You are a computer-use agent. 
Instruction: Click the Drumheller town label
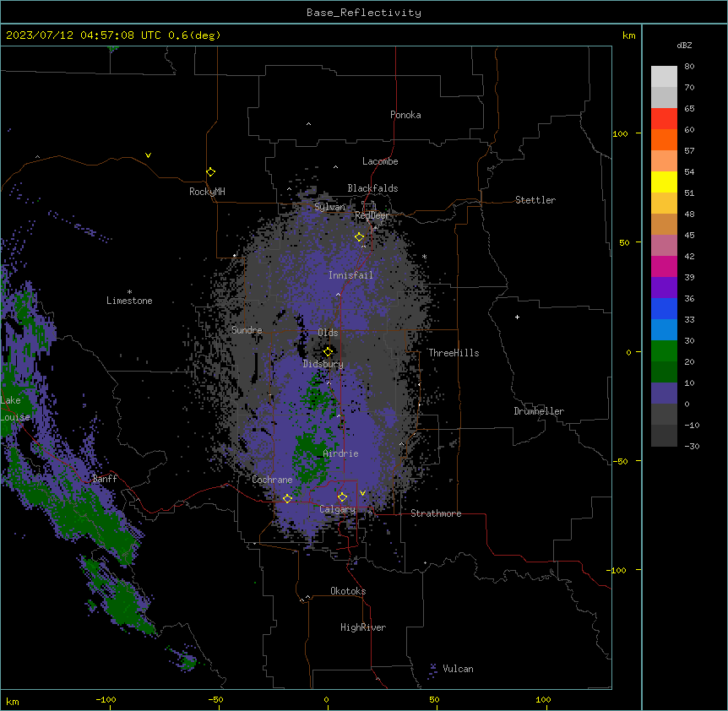pos(539,411)
